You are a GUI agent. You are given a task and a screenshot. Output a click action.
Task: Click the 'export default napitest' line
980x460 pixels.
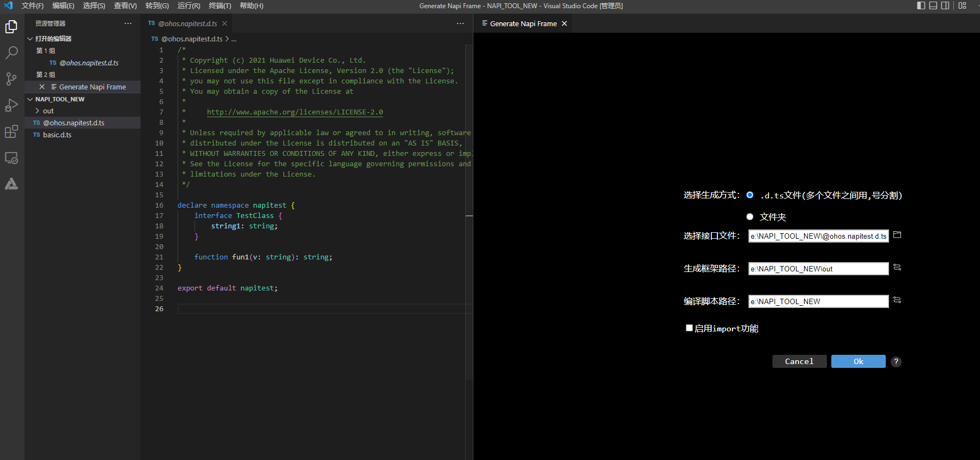click(228, 288)
